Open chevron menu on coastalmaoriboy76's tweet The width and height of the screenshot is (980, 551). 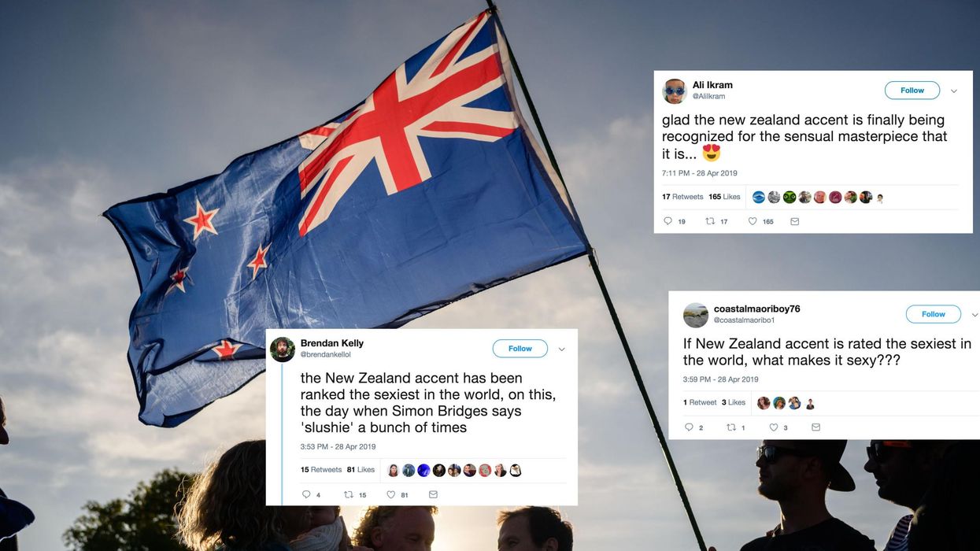[x=975, y=315]
